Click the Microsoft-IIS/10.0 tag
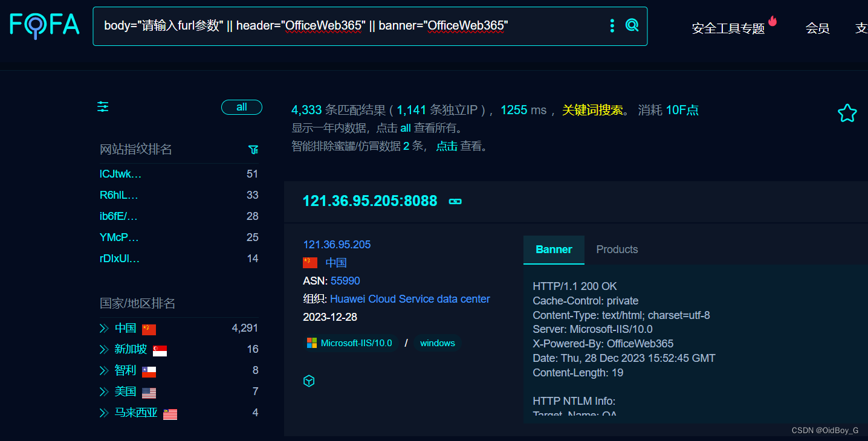Viewport: 868px width, 441px height. click(x=351, y=343)
